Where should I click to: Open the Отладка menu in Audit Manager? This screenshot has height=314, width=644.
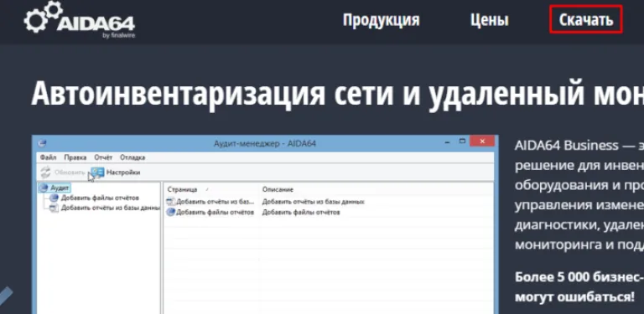tap(132, 157)
